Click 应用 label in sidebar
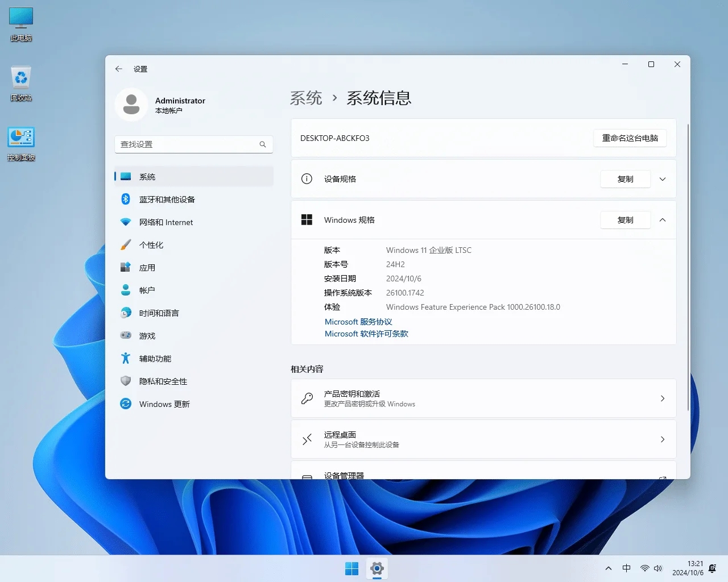The height and width of the screenshot is (582, 728). click(147, 268)
